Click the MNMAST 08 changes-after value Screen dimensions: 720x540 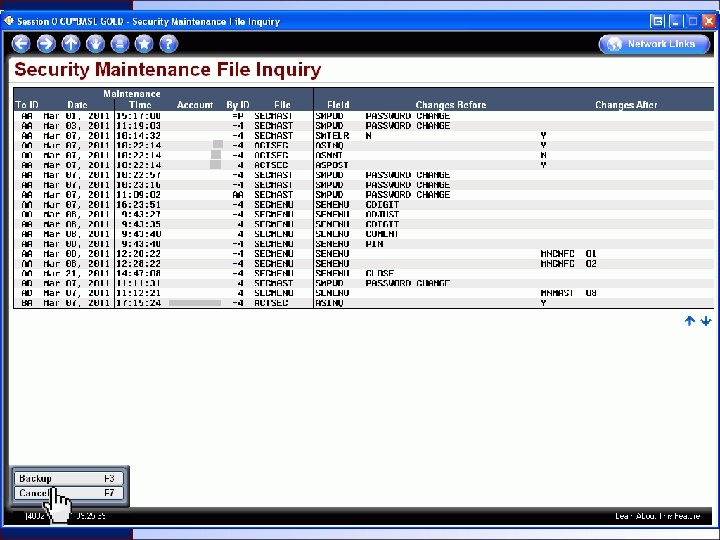pyautogui.click(x=568, y=293)
